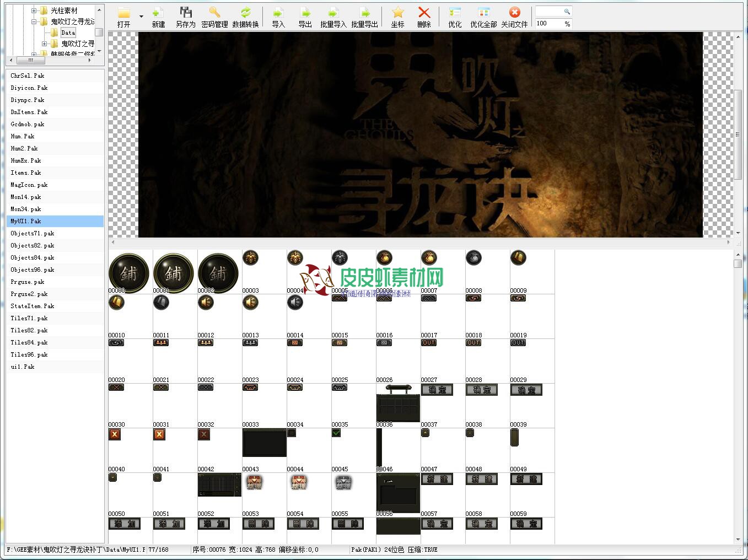Select Tiles96.pak in the file list
Viewport: 748px width, 560px height.
click(55, 354)
